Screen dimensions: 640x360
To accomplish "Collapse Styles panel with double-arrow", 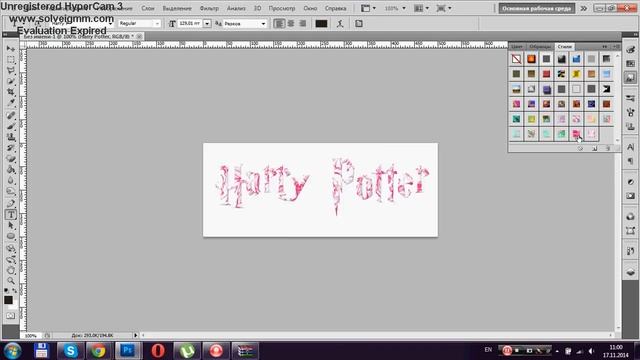I will point(604,47).
